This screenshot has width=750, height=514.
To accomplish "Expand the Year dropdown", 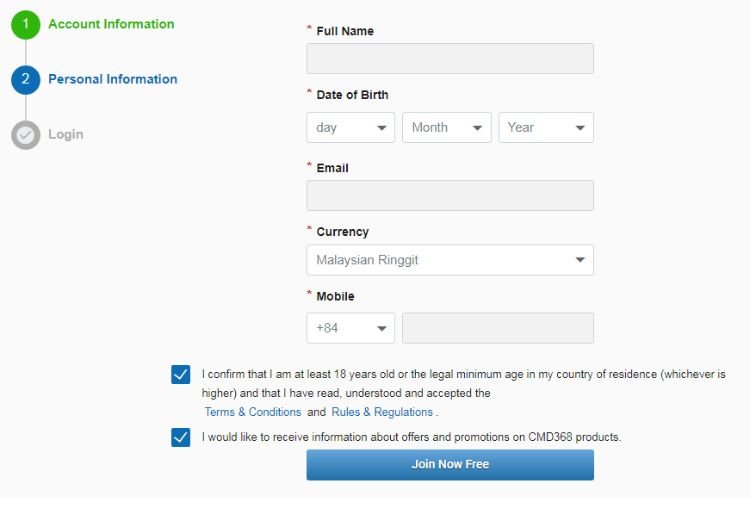I will [545, 127].
